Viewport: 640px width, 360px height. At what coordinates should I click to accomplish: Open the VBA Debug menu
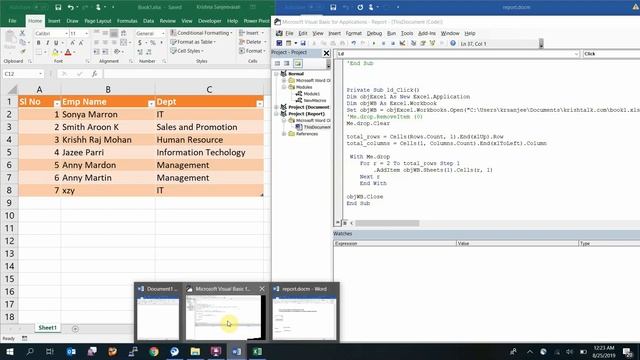pyautogui.click(x=374, y=33)
